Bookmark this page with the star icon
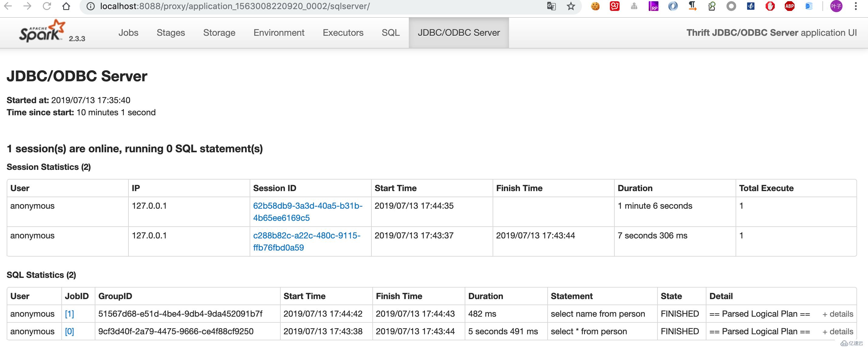868x347 pixels. tap(571, 6)
